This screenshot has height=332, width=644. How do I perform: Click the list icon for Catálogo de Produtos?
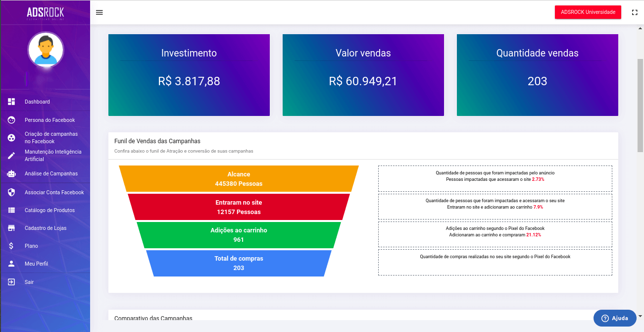pyautogui.click(x=11, y=210)
